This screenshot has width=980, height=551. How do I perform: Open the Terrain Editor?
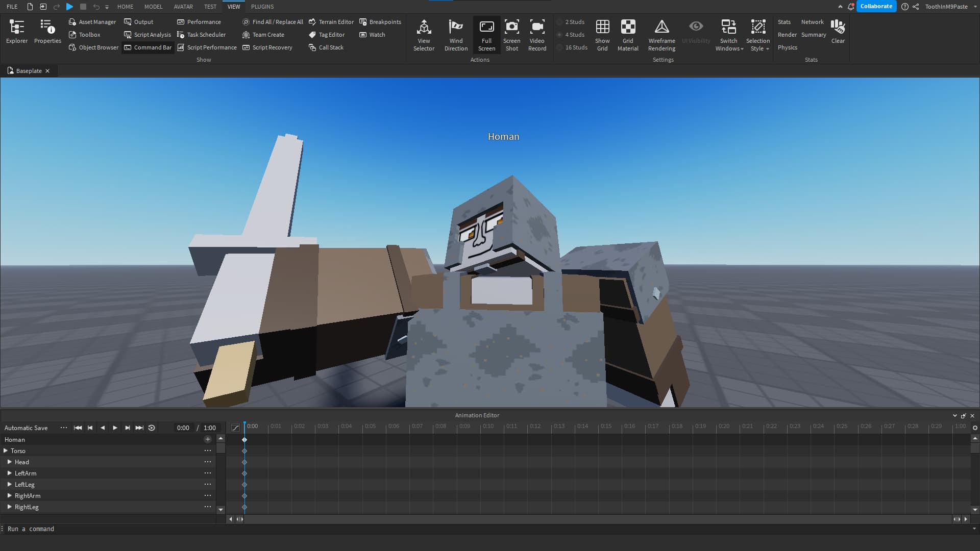click(x=331, y=21)
